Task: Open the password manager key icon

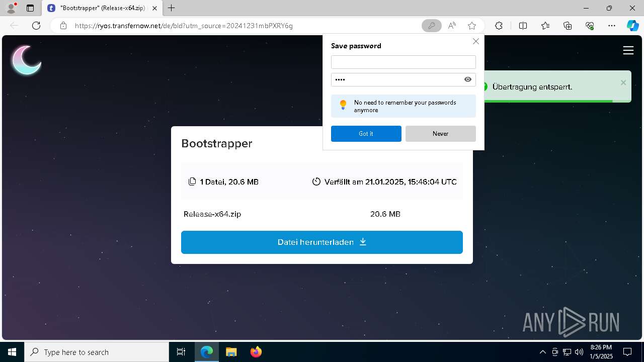Action: 431,26
